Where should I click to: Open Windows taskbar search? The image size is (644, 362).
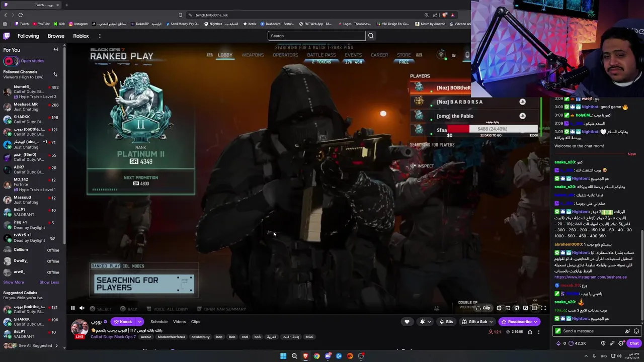tap(294, 356)
